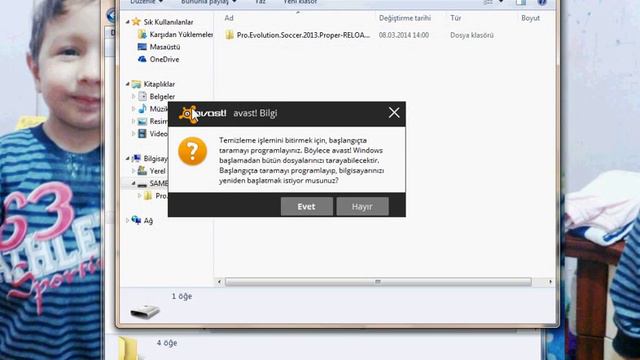The image size is (640, 360).
Task: Expand the Resimler library node
Action: tap(133, 121)
